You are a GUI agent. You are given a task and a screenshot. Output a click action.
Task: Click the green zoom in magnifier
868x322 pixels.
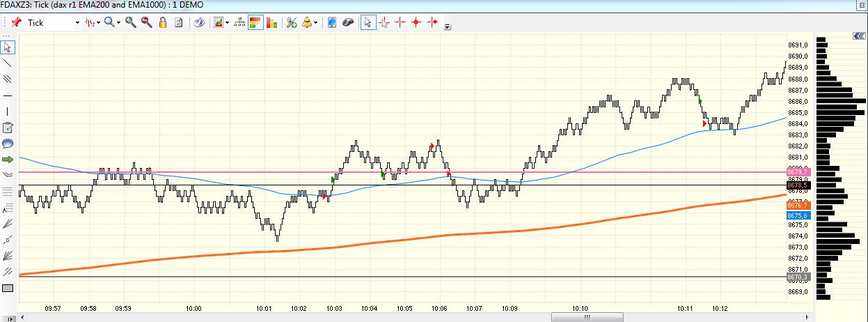[x=131, y=22]
